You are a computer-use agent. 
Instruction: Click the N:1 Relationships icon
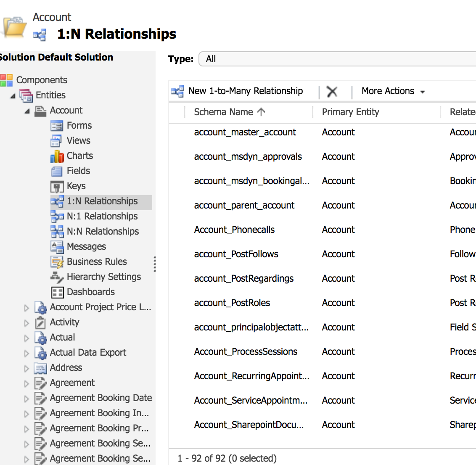pyautogui.click(x=57, y=217)
